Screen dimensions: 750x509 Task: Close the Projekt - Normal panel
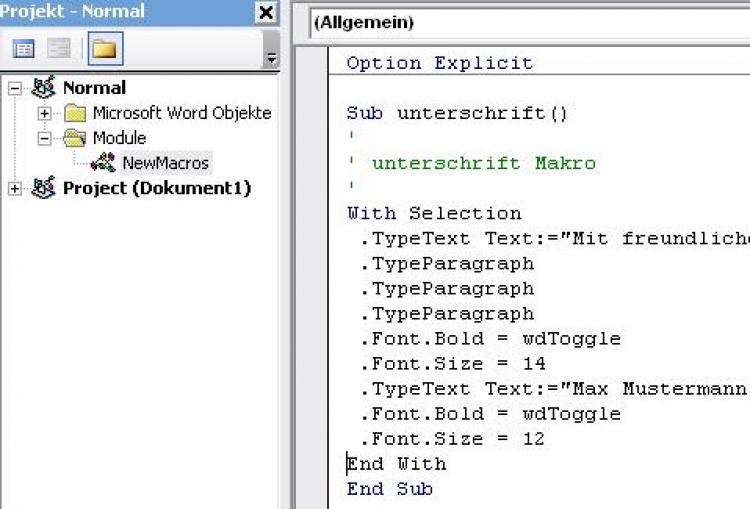(265, 12)
